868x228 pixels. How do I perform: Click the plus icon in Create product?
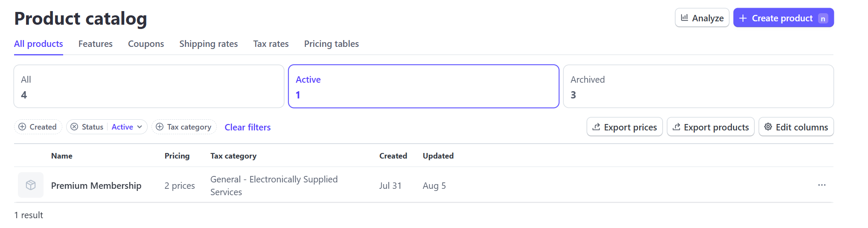coord(743,18)
